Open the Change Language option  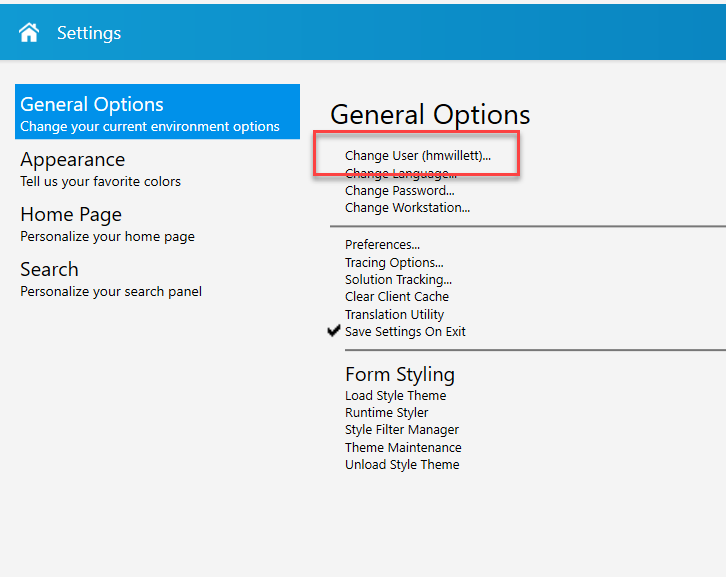click(399, 174)
